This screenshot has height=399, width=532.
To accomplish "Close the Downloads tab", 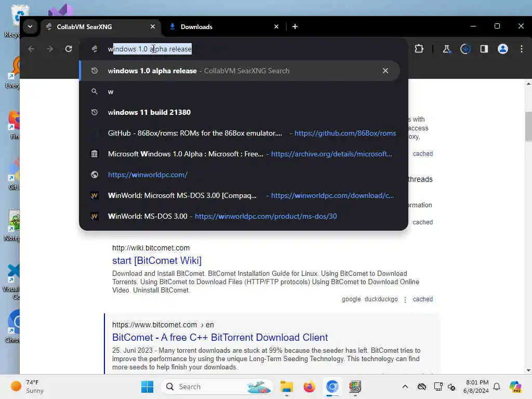I will 276,26.
